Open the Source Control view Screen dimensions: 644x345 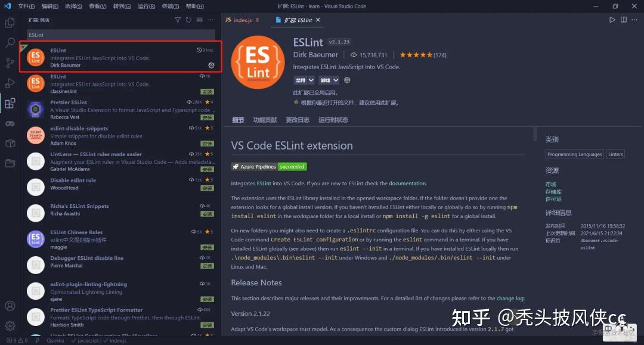(x=10, y=63)
